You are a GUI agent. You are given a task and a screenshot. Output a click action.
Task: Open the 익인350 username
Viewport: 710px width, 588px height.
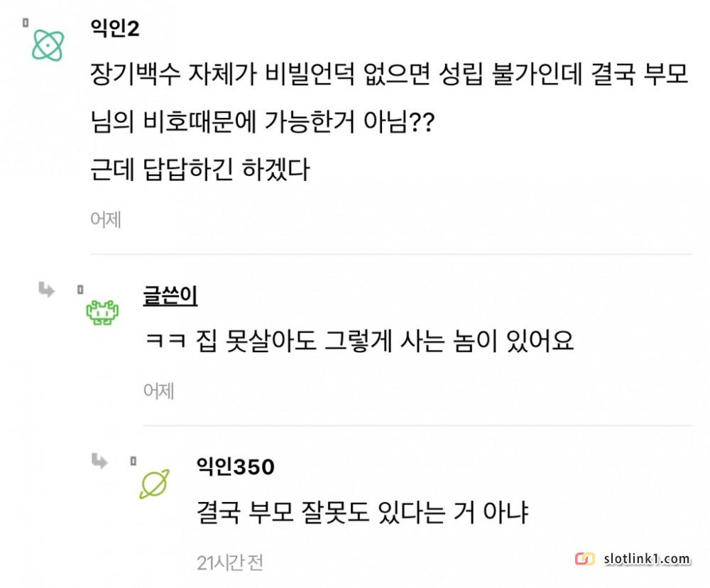(x=235, y=467)
